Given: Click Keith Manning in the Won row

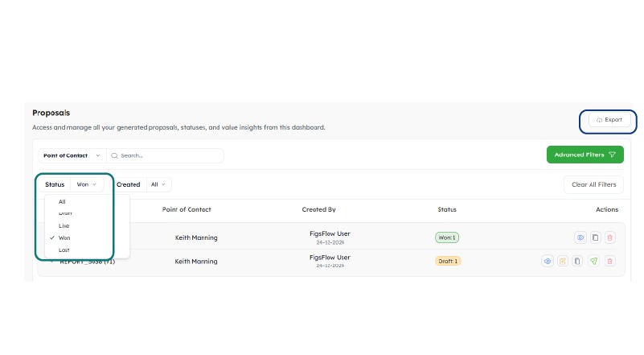Looking at the screenshot, I should [196, 237].
